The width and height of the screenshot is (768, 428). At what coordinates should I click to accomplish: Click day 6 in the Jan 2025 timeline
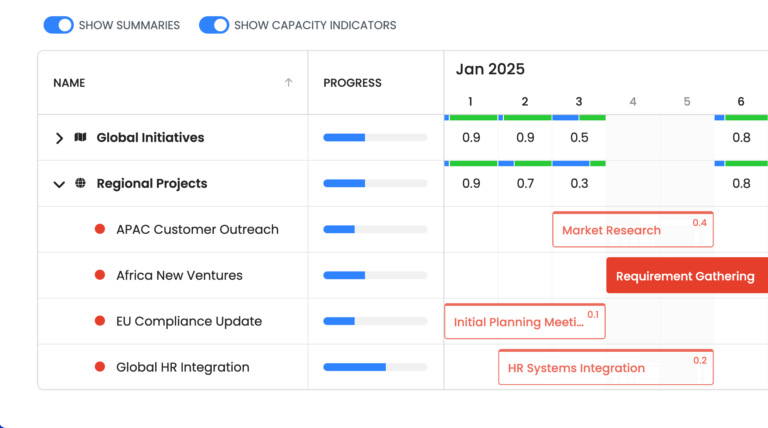point(741,101)
